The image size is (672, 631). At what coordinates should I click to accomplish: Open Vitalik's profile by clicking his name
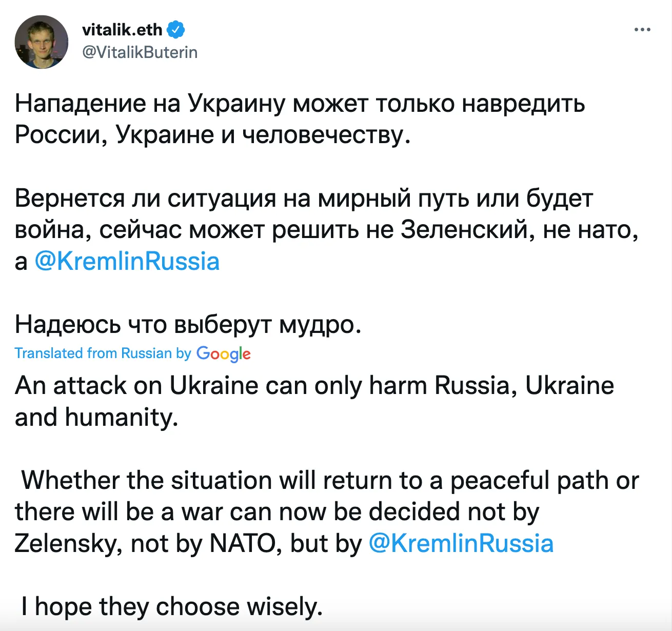click(x=123, y=29)
